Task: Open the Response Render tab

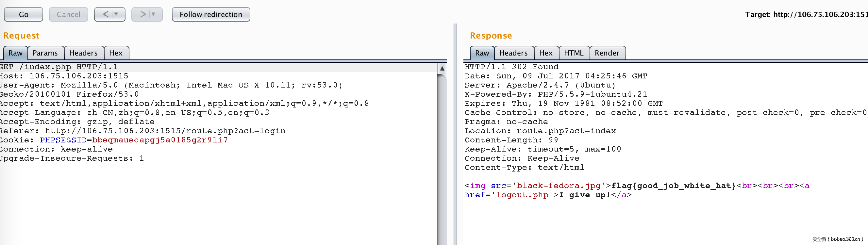Action: 607,53
